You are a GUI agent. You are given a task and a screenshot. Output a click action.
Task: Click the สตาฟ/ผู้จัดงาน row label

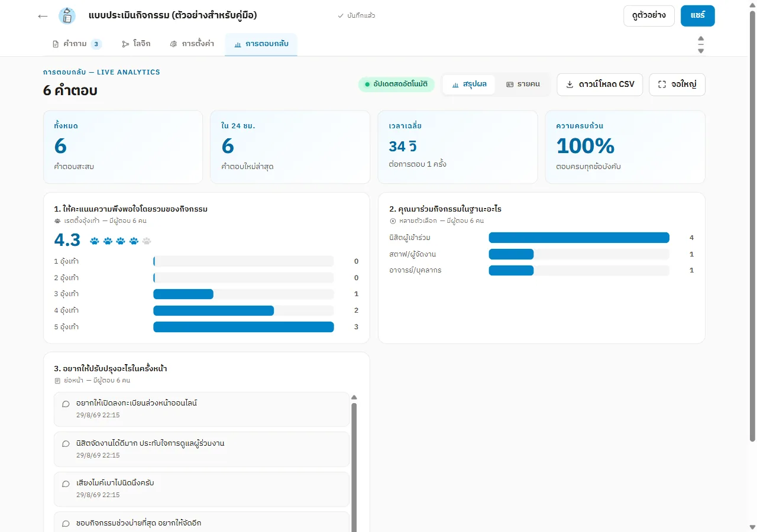coord(413,254)
